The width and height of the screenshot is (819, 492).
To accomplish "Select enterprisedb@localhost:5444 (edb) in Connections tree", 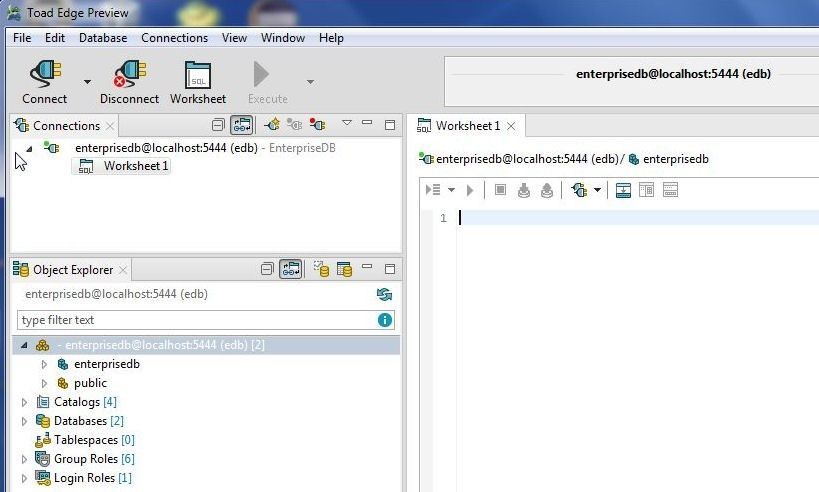I will click(166, 148).
